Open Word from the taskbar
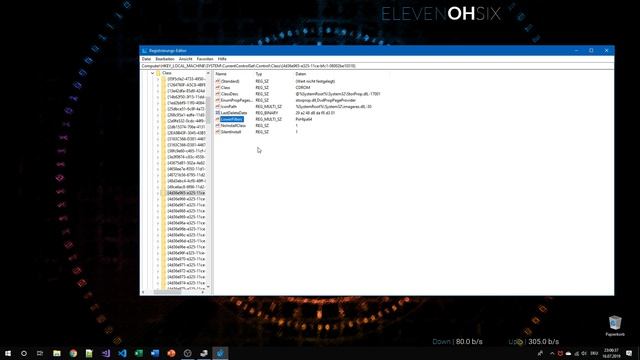Screen dimensions: 640x360 pyautogui.click(x=155, y=353)
